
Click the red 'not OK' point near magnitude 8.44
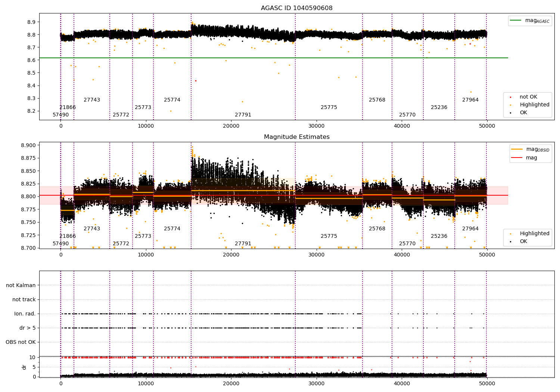[196, 81]
